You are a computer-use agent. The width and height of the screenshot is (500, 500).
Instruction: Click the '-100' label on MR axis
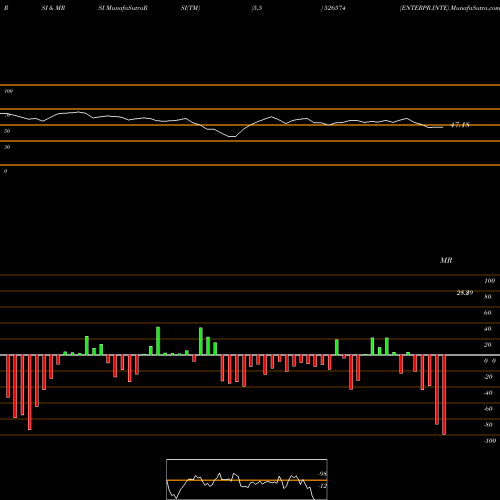pos(490,441)
